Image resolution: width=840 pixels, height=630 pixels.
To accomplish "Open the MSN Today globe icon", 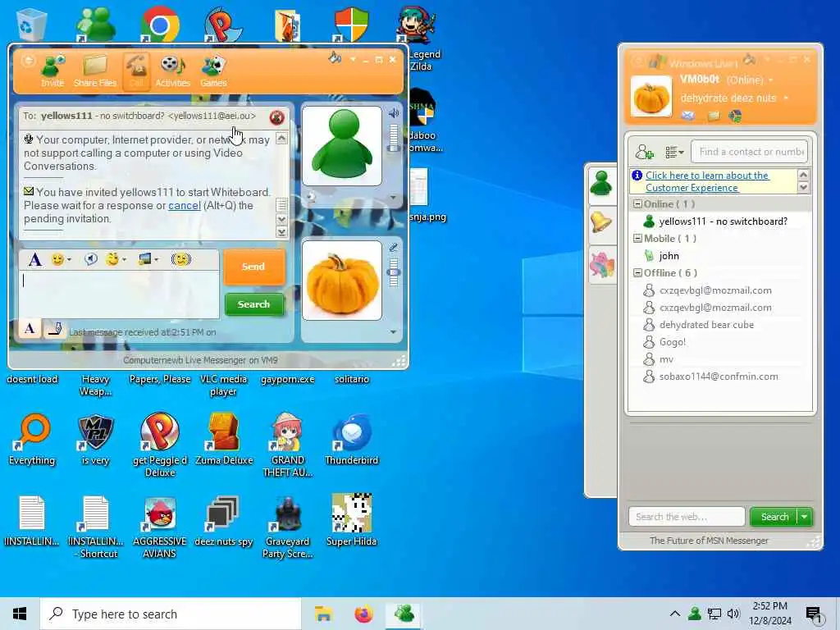I will click(736, 116).
